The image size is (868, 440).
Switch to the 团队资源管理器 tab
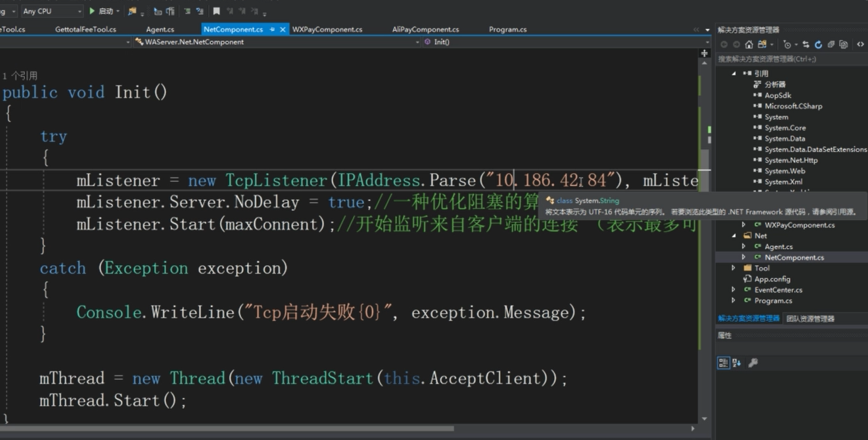click(810, 318)
